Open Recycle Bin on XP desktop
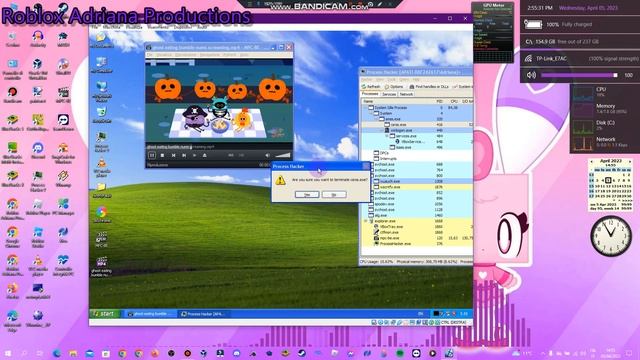The width and height of the screenshot is (640, 360). [x=102, y=115]
